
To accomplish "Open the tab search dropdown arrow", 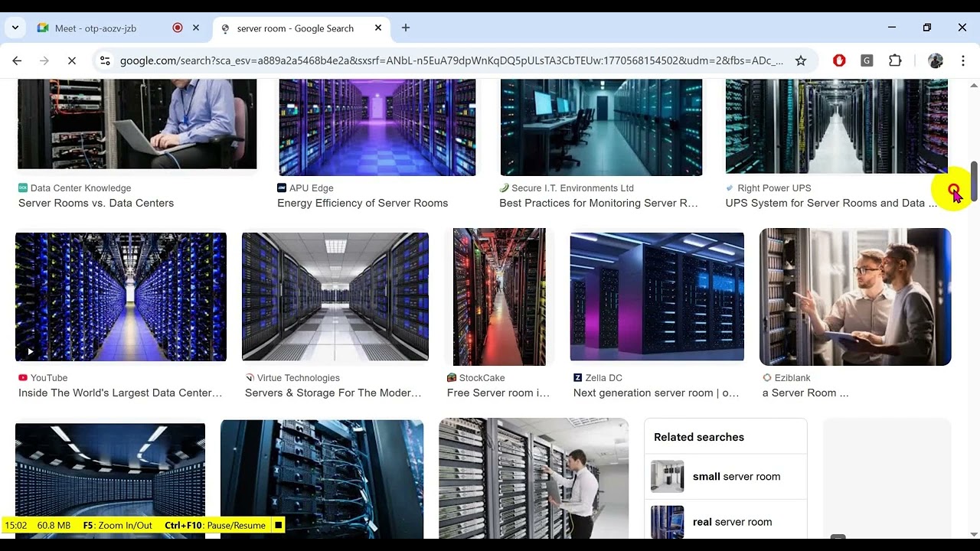I will pos(15,28).
